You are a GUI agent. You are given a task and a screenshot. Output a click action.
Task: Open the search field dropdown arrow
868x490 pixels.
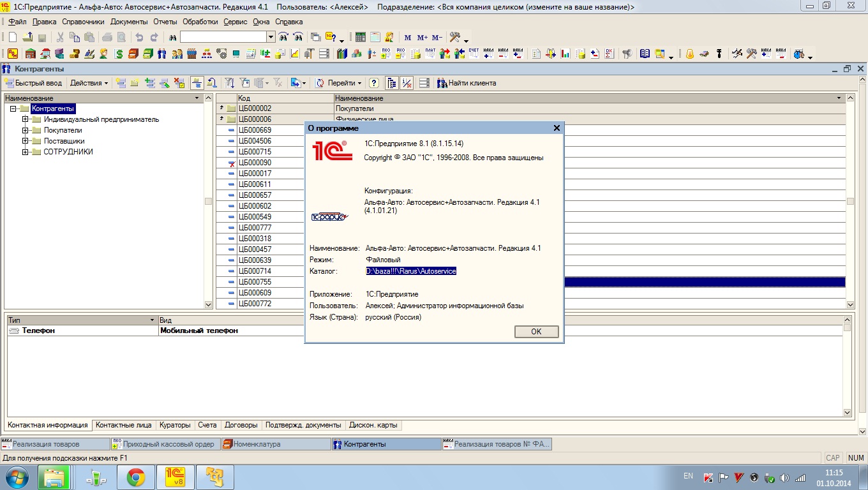[x=271, y=38]
